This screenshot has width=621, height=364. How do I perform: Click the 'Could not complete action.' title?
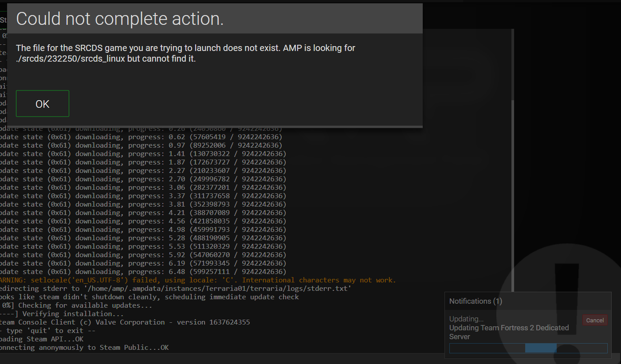point(120,19)
